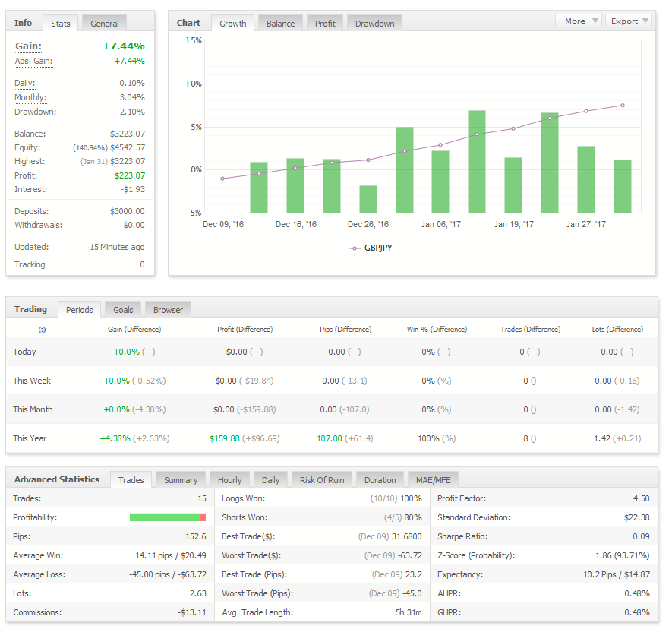Select the Drawdown chart tab
Image resolution: width=672 pixels, height=629 pixels.
[374, 24]
